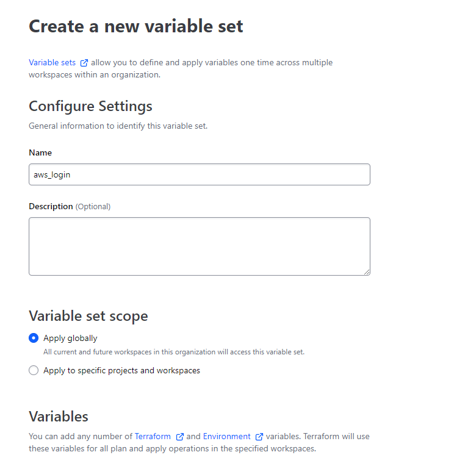Open the Terraform variables link
Viewport: 476px width, 455px height.
coord(154,437)
